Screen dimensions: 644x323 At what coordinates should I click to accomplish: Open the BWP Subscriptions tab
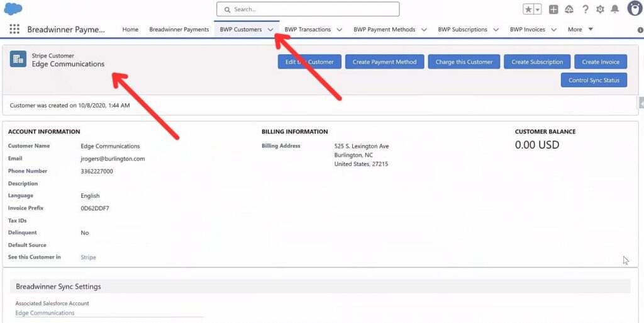tap(462, 29)
